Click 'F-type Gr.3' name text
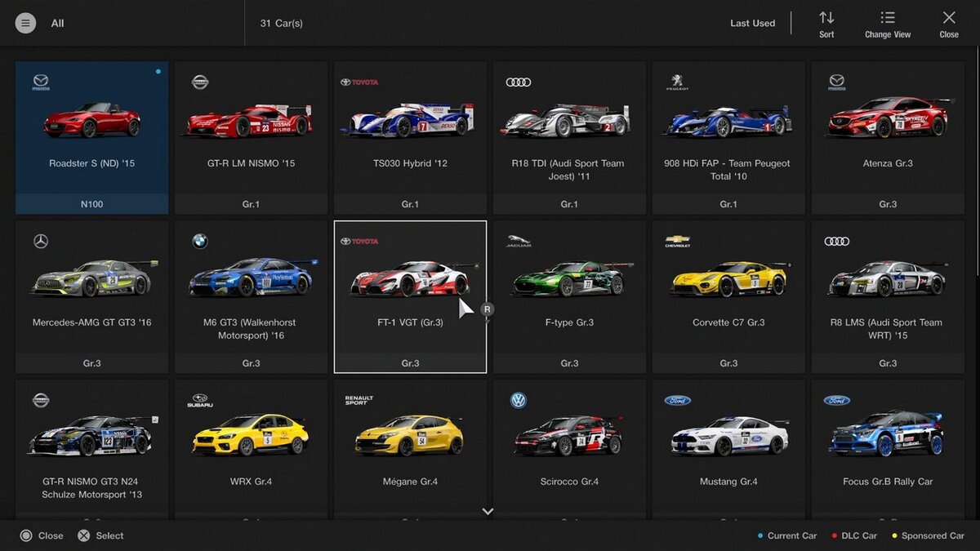The height and width of the screenshot is (551, 980). point(569,322)
